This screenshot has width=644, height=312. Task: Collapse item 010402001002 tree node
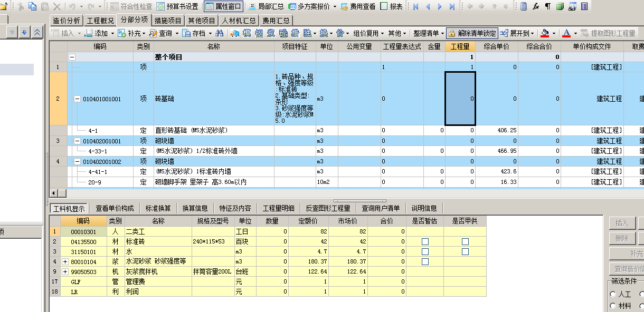tap(78, 161)
